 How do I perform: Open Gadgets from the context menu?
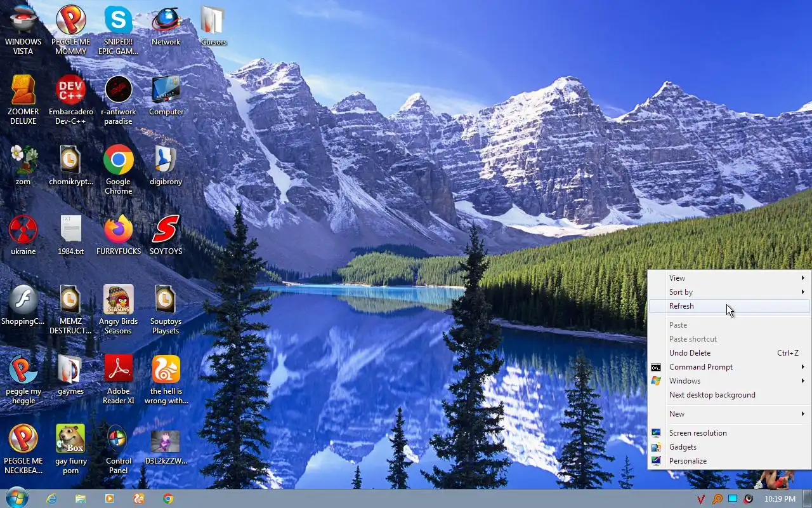(x=729, y=447)
